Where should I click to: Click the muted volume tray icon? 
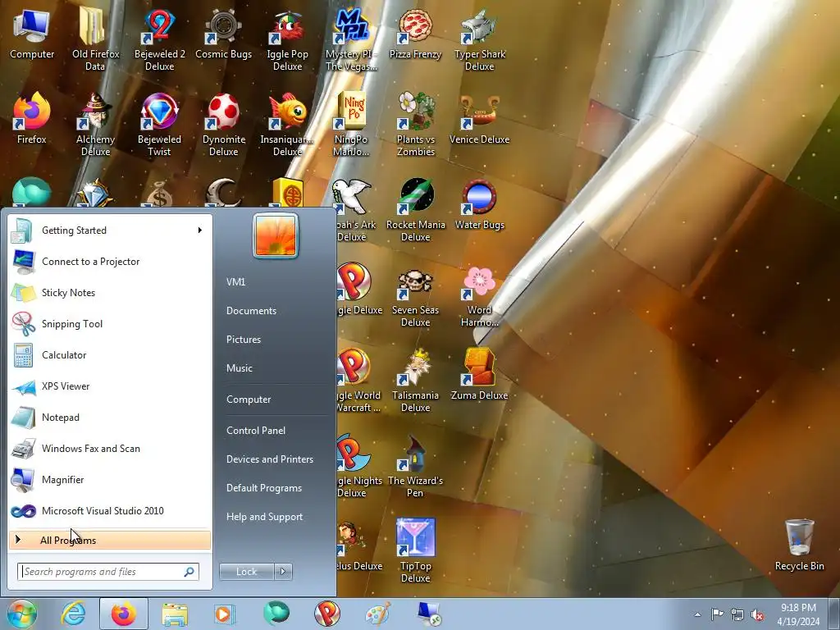point(757,614)
